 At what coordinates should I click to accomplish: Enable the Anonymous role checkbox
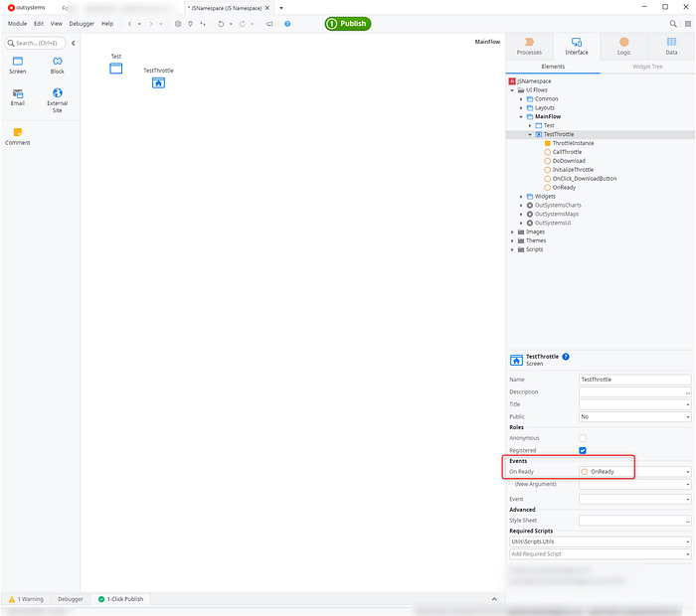tap(583, 438)
